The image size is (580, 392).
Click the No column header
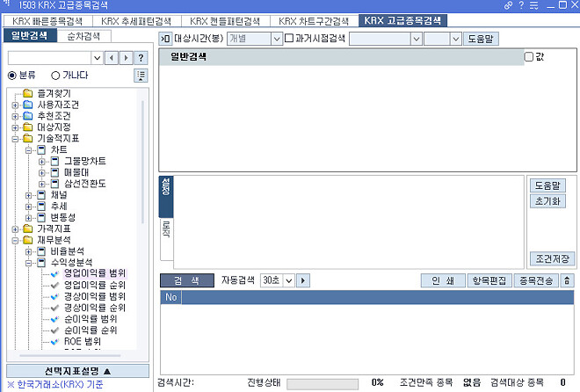click(x=171, y=297)
